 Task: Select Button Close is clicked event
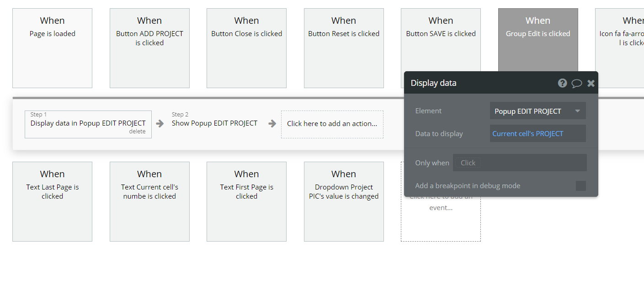[246, 48]
